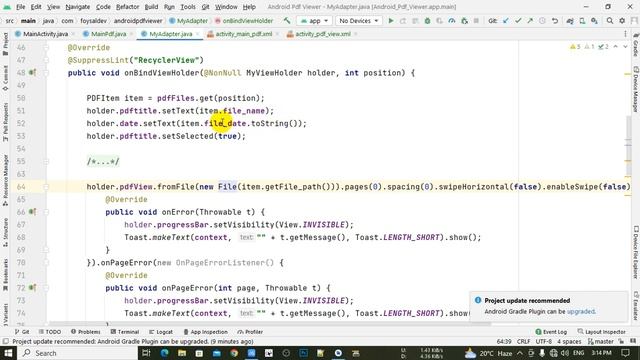Click the Windows Start button
The width and height of the screenshot is (640, 360).
8,353
